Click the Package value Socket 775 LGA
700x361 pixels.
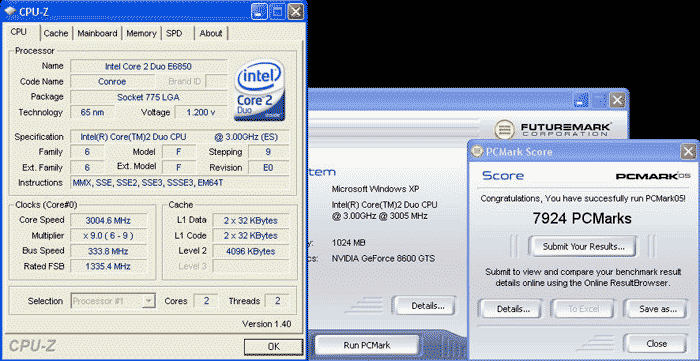point(149,97)
